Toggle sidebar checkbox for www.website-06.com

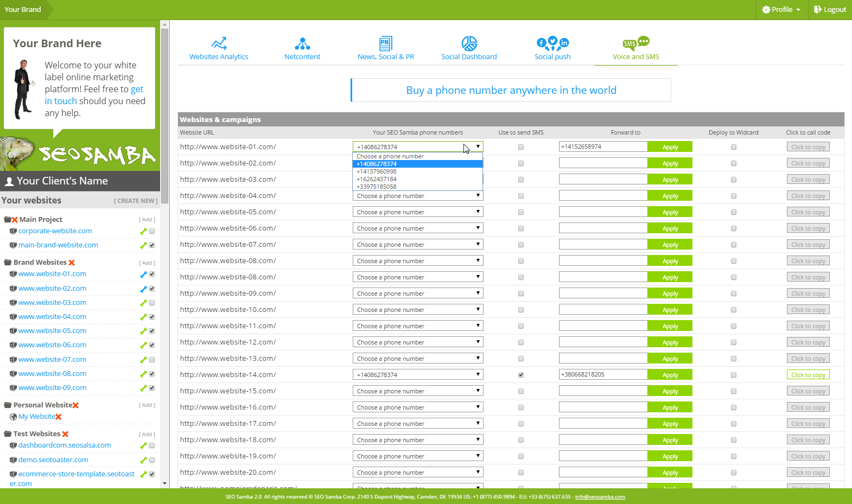point(152,345)
